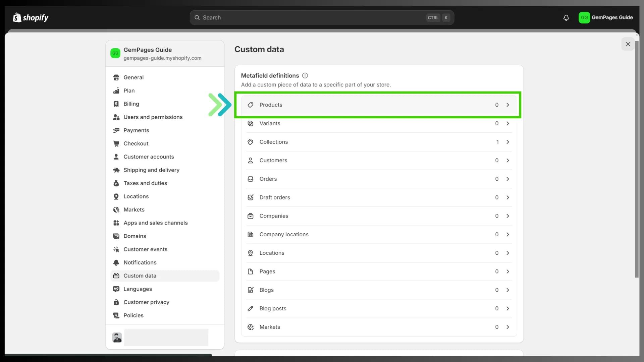This screenshot has height=362, width=644.
Task: Click the Companies briefcase icon
Action: pos(250,216)
